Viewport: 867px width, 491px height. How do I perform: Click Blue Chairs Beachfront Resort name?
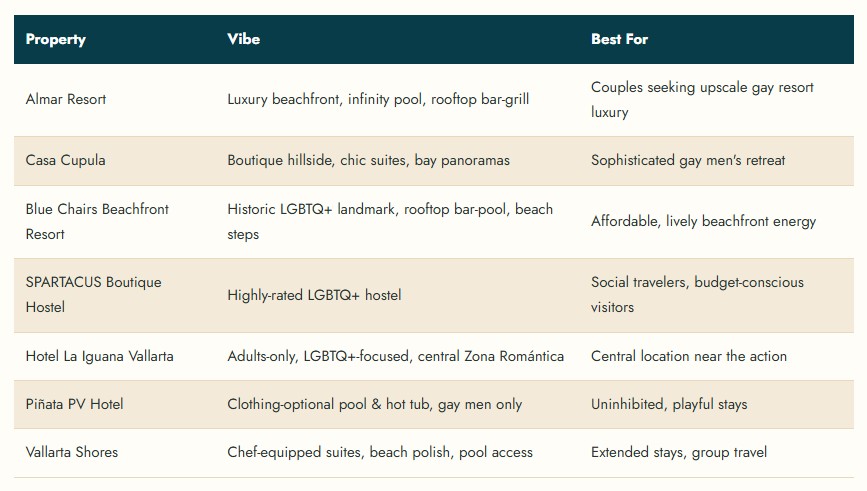coord(97,222)
